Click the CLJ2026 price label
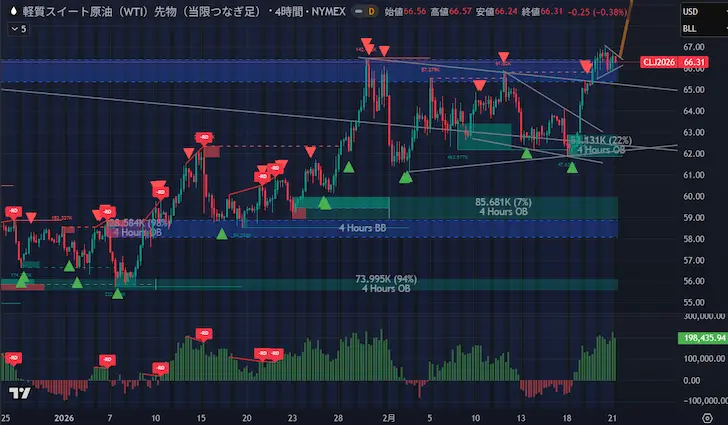The height and width of the screenshot is (425, 728). pyautogui.click(x=658, y=61)
